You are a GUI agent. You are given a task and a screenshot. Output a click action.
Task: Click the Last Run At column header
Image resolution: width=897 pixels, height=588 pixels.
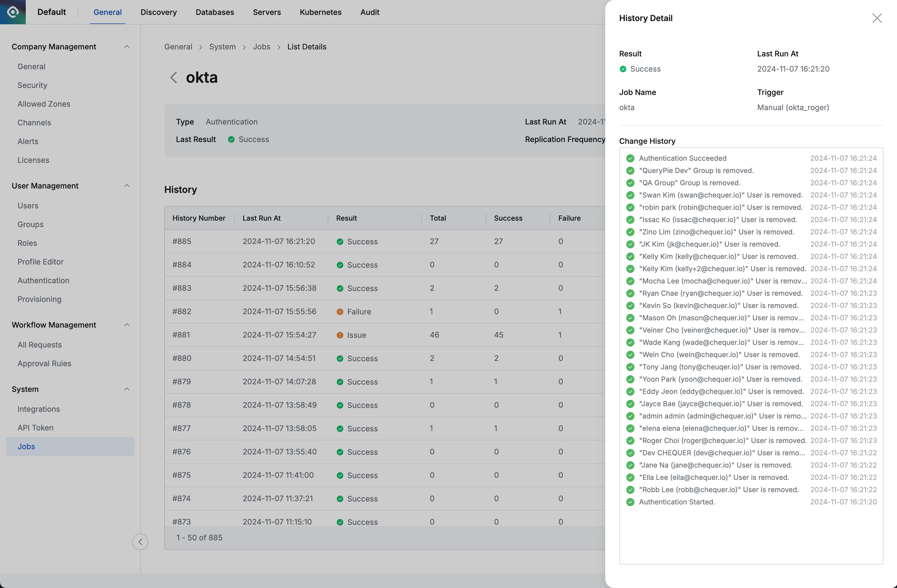262,218
